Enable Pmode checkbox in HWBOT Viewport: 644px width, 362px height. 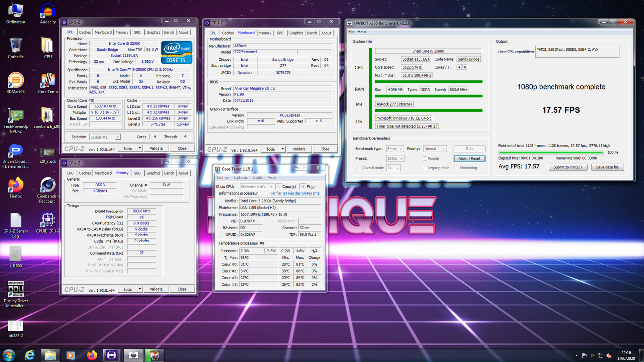click(425, 159)
